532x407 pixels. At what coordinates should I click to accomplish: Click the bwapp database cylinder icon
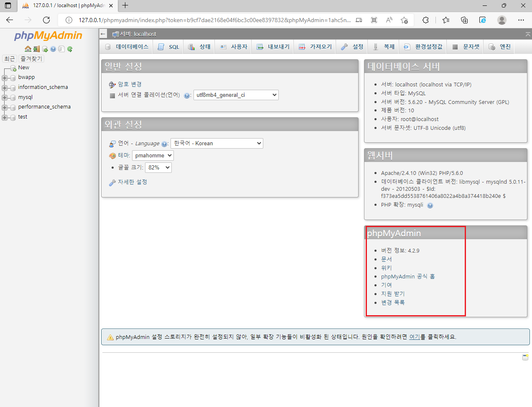pos(13,78)
